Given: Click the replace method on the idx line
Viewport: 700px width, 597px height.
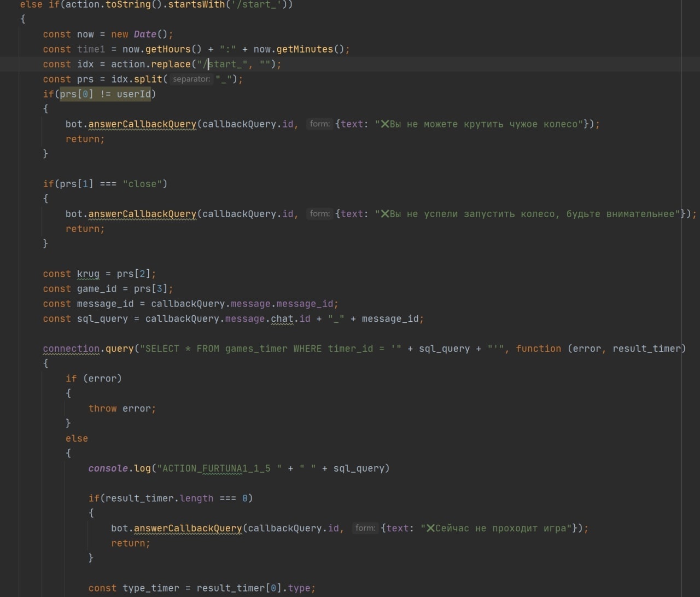Looking at the screenshot, I should click(x=171, y=64).
